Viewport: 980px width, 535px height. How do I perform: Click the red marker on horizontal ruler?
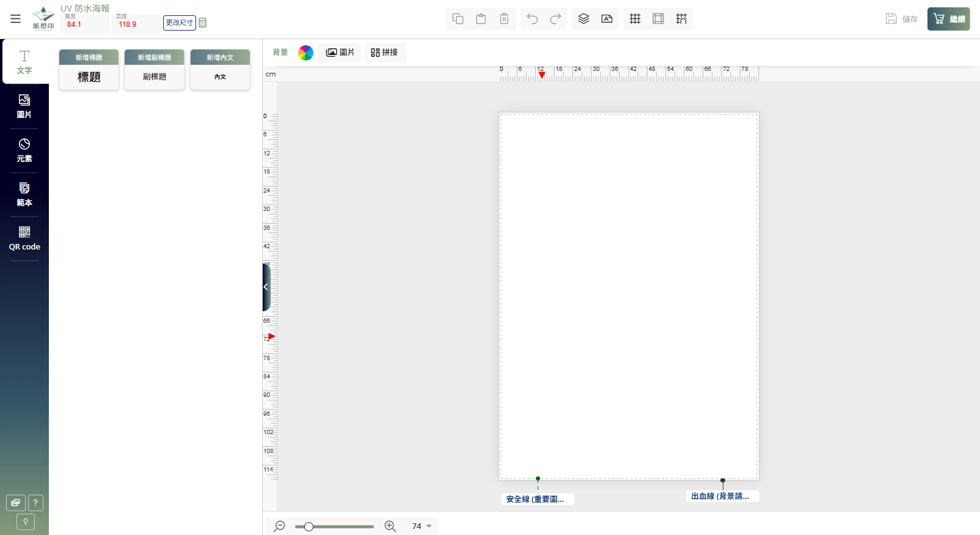[x=542, y=75]
